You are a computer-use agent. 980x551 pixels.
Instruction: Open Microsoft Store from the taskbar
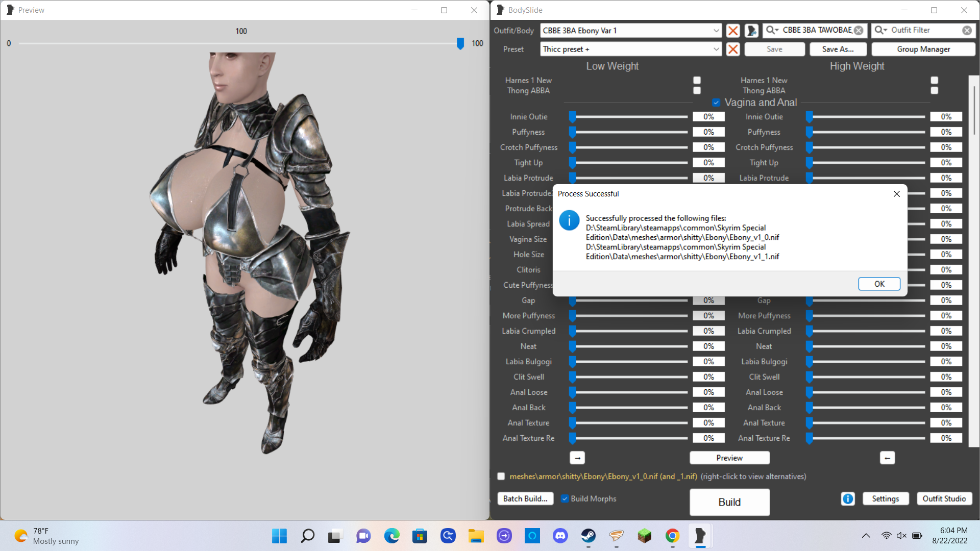point(420,536)
